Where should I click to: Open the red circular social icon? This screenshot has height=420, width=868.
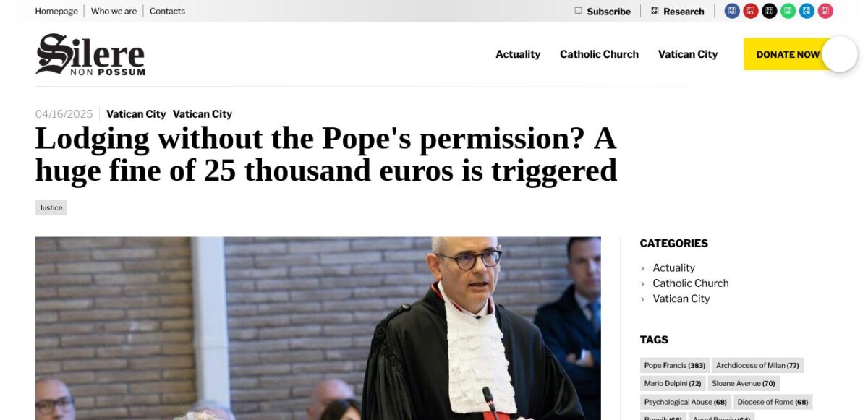(751, 11)
